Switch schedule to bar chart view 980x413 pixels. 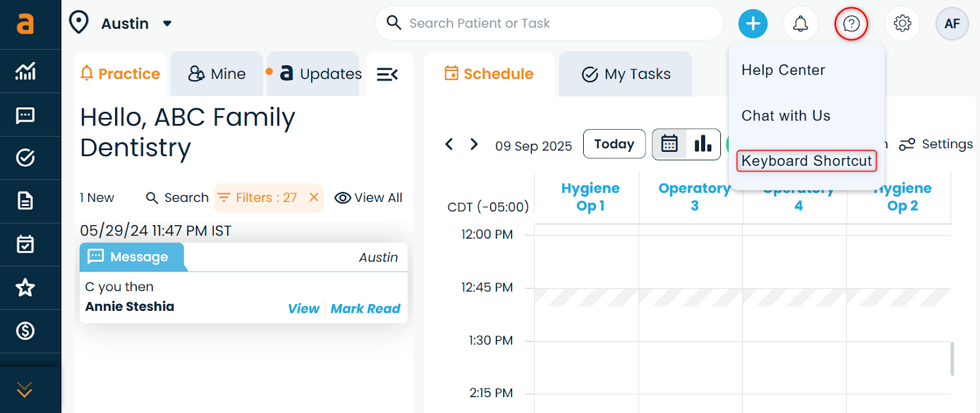tap(703, 144)
